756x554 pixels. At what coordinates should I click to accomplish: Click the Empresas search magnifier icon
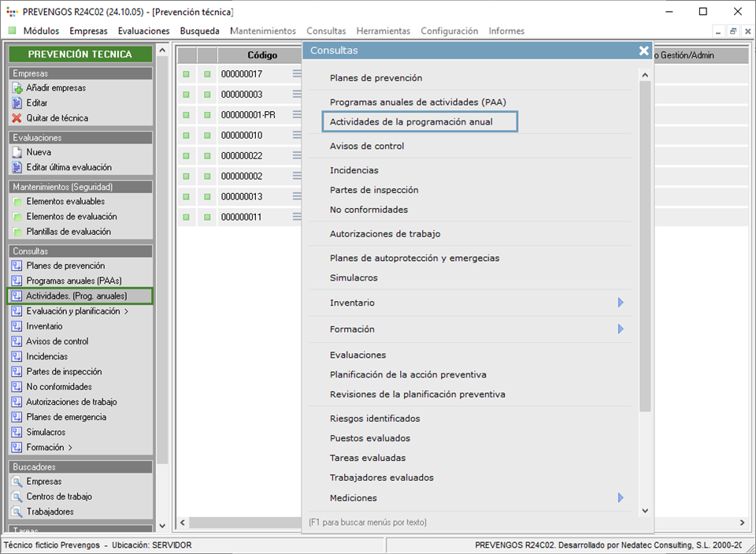coord(18,481)
